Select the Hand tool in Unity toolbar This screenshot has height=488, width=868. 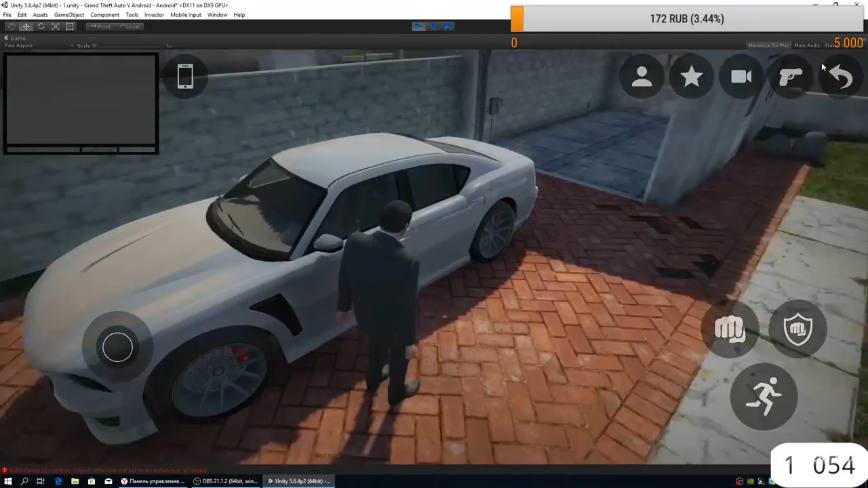coord(11,26)
